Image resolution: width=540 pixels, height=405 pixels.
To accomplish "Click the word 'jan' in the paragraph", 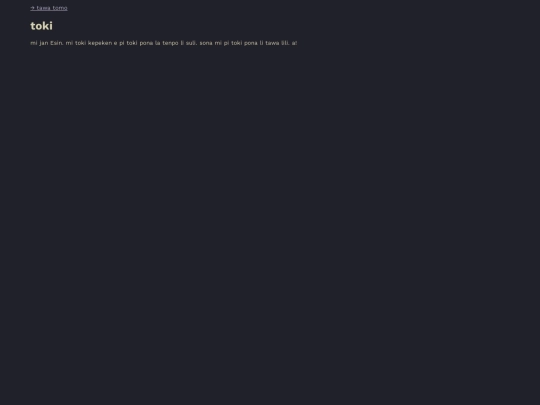I will 44,43.
